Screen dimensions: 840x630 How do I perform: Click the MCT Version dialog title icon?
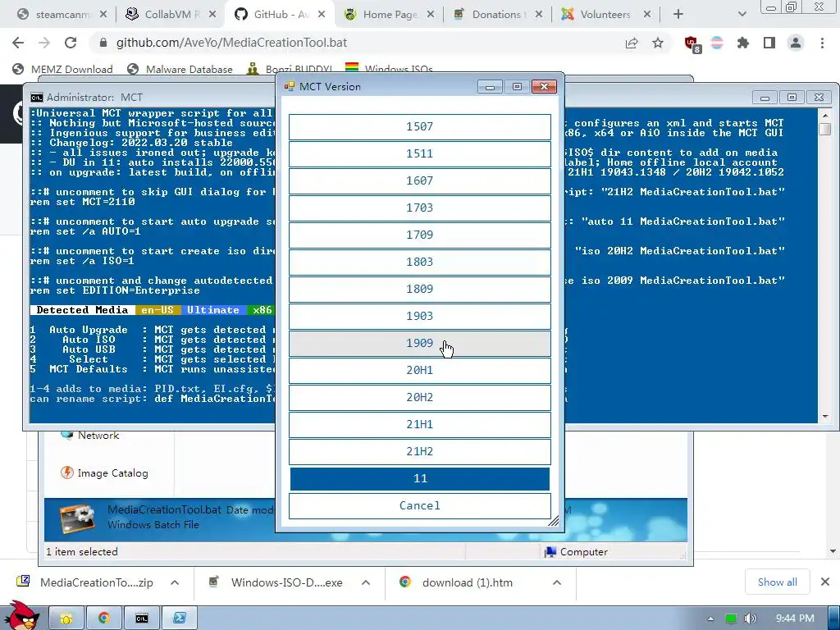click(x=290, y=87)
